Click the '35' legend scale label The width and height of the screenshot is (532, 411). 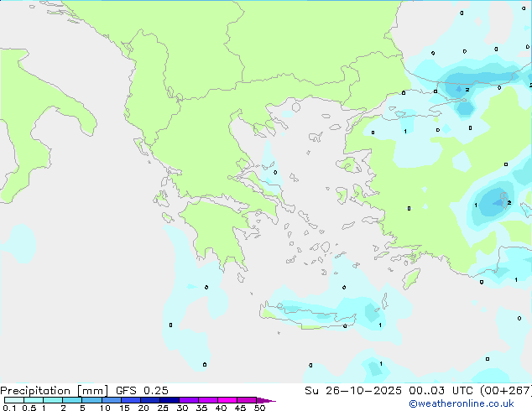pos(201,408)
